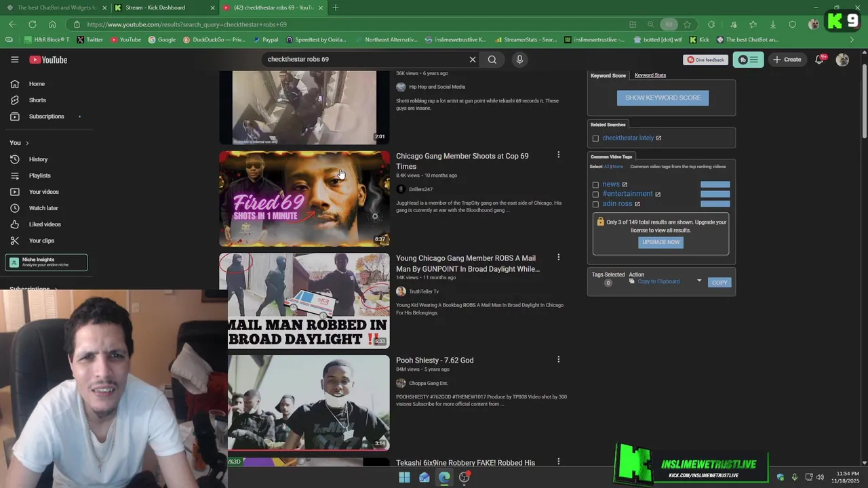Click the news tag score bar
Screen dimensions: 868x488
(715, 184)
